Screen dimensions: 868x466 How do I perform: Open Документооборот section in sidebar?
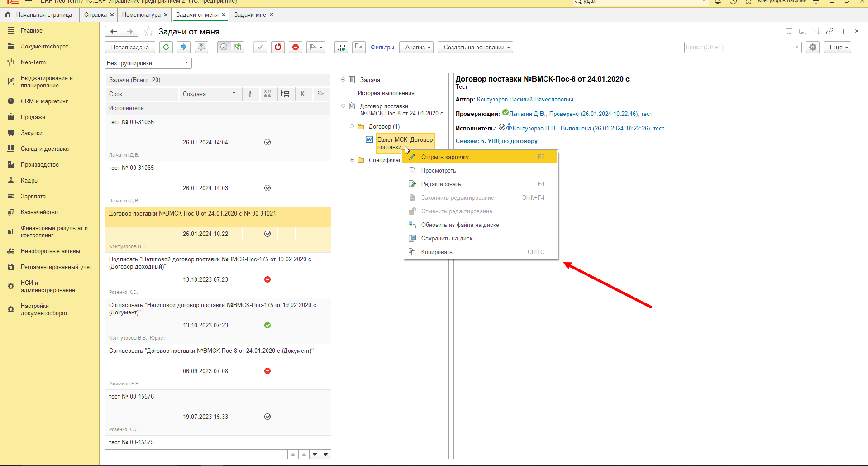[44, 46]
